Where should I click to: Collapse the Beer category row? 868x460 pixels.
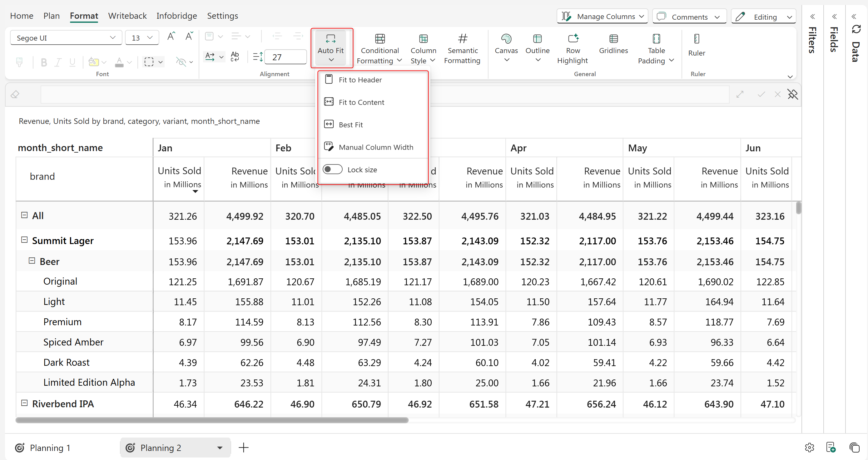[x=32, y=261]
